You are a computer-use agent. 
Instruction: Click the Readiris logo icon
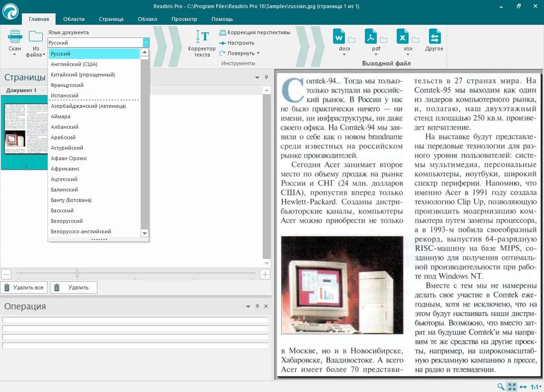coord(10,11)
